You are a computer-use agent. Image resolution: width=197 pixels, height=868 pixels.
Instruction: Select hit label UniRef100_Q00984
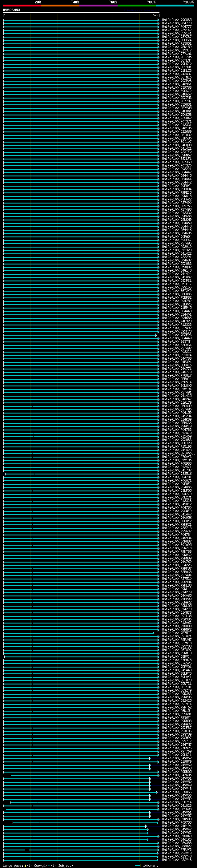point(177,582)
